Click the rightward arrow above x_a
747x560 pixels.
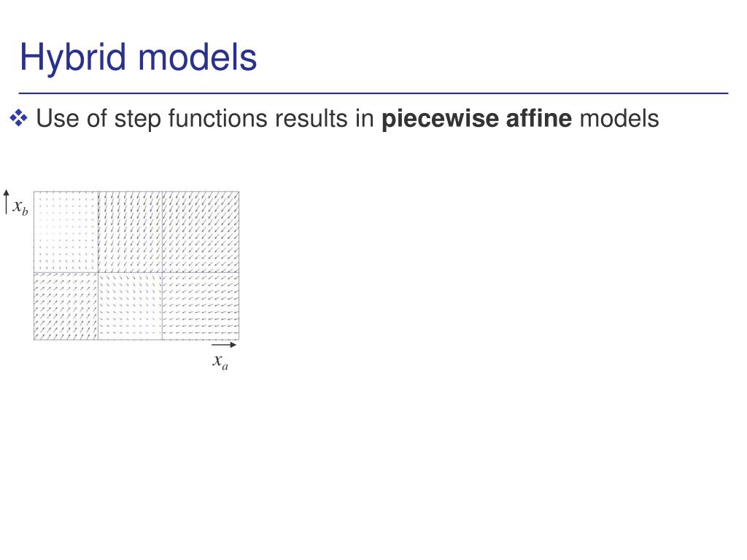coord(224,344)
